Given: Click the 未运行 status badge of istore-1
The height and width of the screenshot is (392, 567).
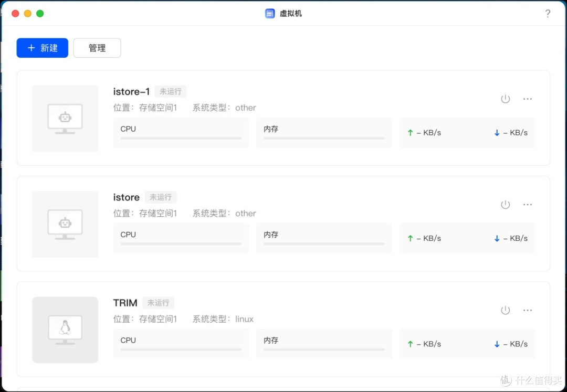Looking at the screenshot, I should (x=171, y=92).
